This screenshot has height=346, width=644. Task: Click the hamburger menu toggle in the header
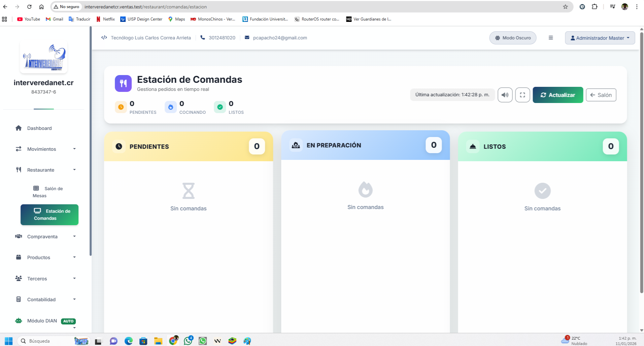pos(551,38)
